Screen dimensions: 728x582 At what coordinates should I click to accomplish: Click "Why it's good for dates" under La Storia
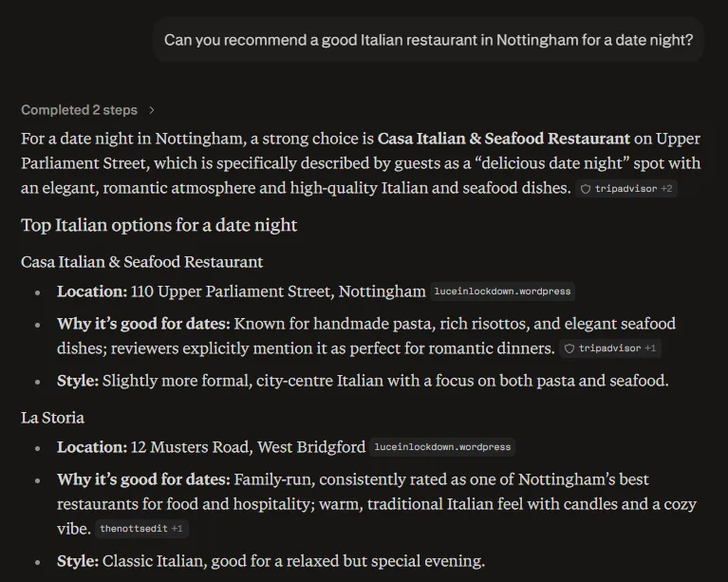click(143, 479)
